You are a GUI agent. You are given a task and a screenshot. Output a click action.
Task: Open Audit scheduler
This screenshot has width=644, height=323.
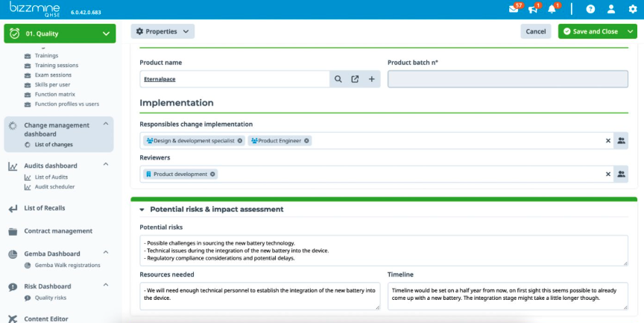54,187
